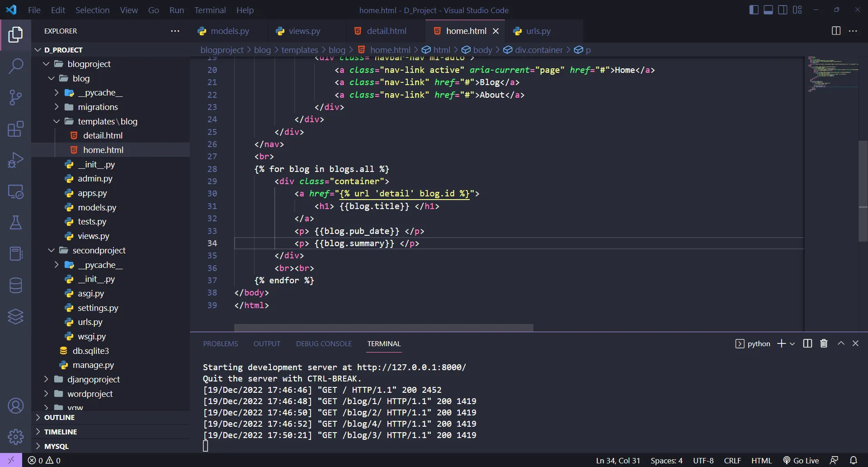Click Go Live in status bar

point(801,460)
